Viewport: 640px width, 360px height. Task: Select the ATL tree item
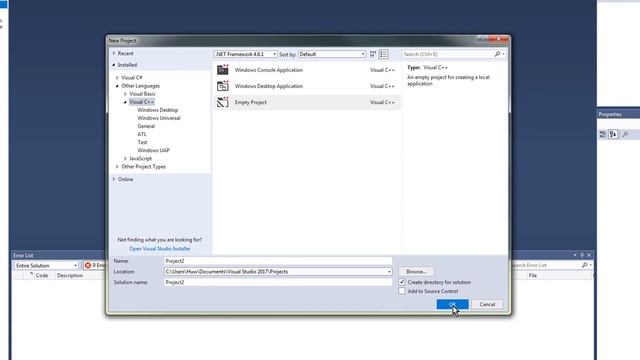142,134
